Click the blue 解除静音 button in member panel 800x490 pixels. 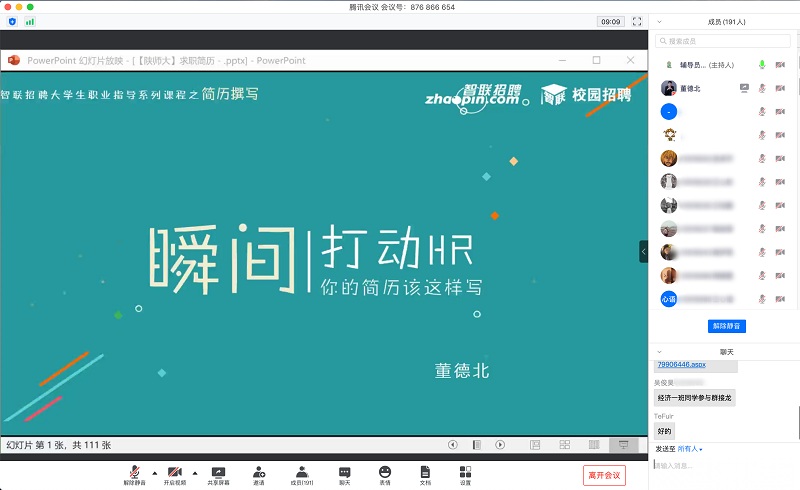coord(727,326)
